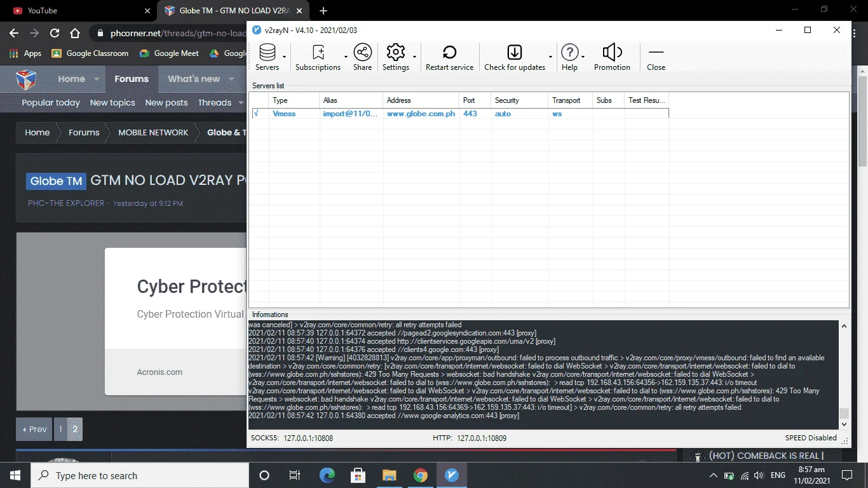The width and height of the screenshot is (868, 488).
Task: Click the Close toolbar item in v2rayN
Action: (656, 58)
